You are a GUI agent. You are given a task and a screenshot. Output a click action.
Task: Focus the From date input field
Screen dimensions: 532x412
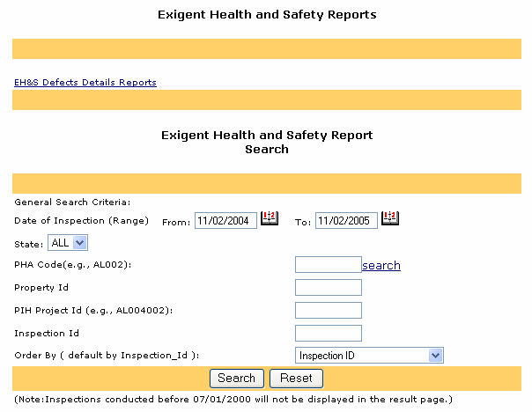pyautogui.click(x=225, y=220)
